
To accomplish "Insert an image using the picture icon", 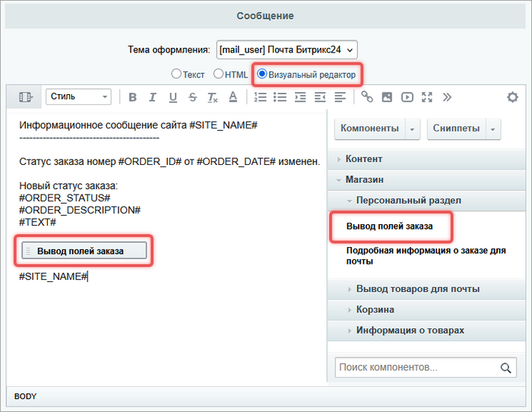I will click(387, 97).
